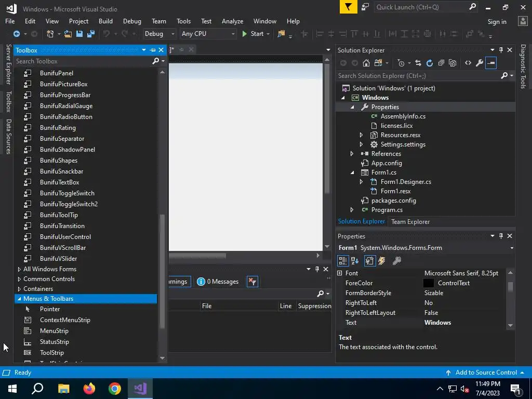The image size is (532, 399).
Task: Click the Save All toolbar icon
Action: click(x=90, y=34)
